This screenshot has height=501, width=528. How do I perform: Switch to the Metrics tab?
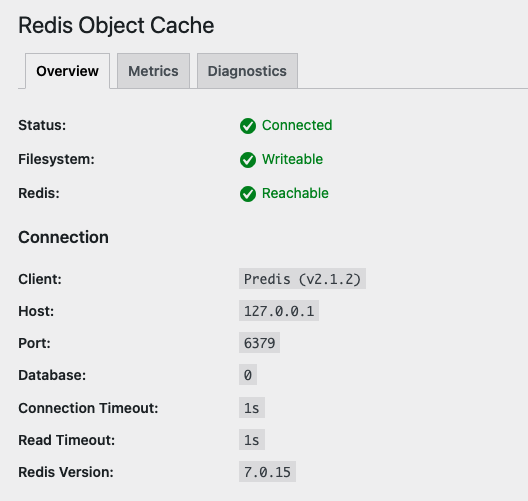(154, 71)
